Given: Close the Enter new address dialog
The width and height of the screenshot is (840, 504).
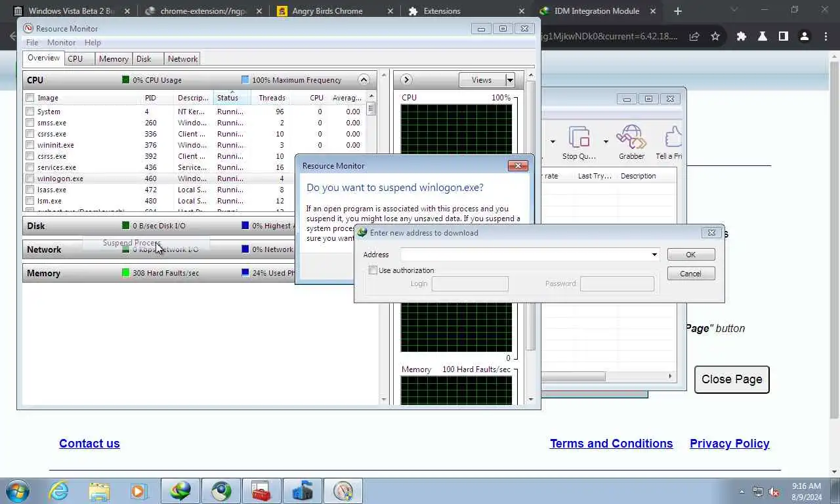Looking at the screenshot, I should pyautogui.click(x=711, y=232).
